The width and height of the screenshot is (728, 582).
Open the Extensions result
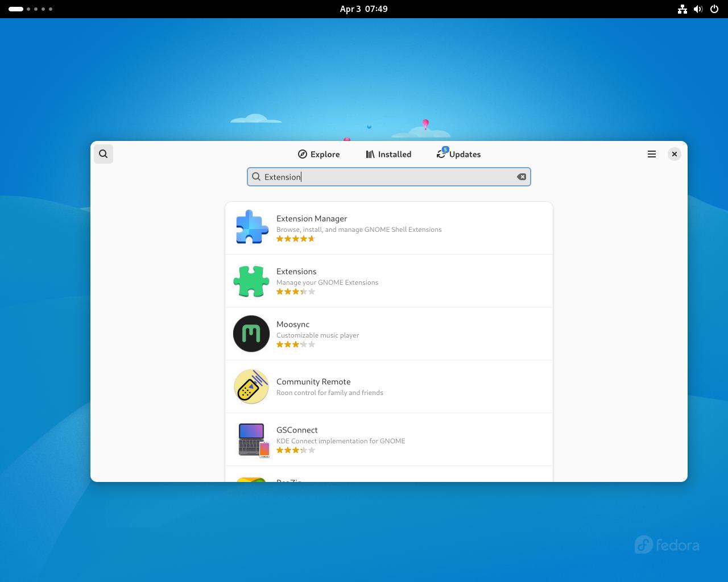389,281
